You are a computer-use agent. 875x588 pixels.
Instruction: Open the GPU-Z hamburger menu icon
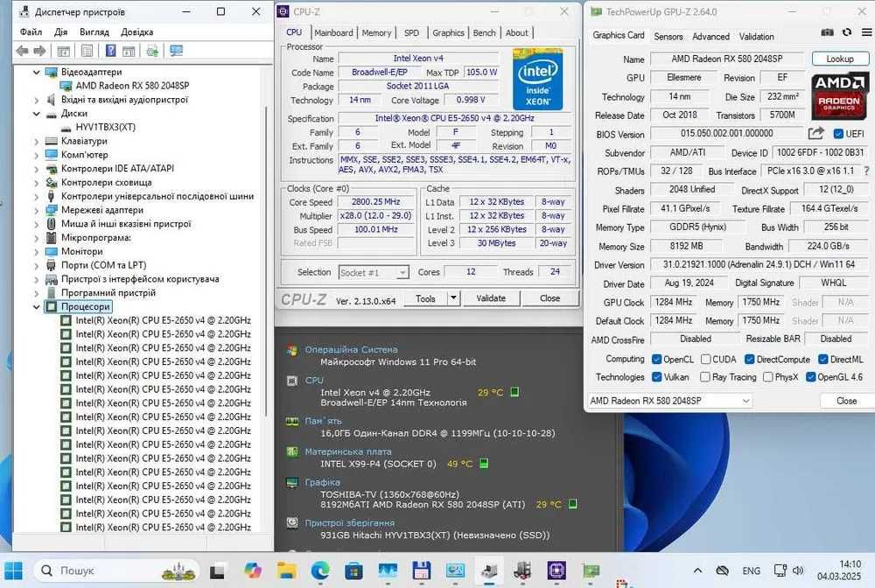pos(866,32)
